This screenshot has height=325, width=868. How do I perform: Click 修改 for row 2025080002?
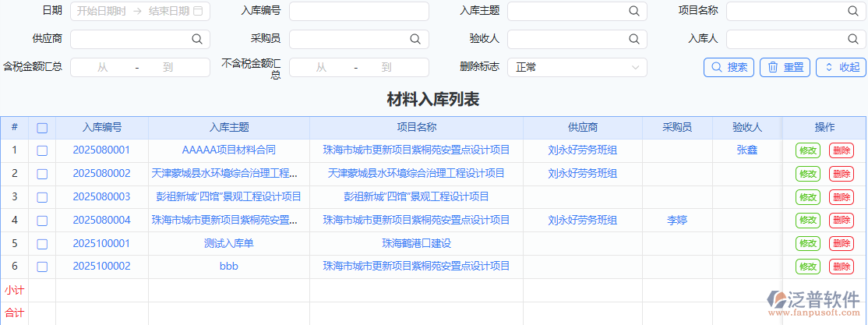(808, 174)
